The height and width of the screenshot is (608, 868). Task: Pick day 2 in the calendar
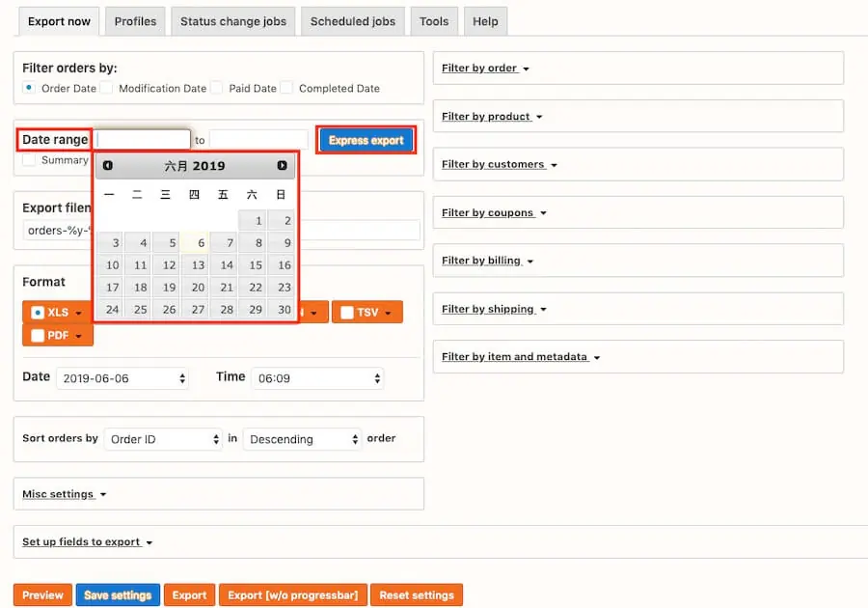point(282,220)
